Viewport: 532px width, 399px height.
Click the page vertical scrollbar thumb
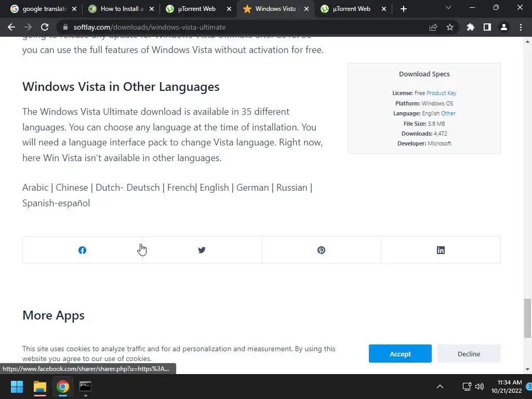(x=527, y=318)
